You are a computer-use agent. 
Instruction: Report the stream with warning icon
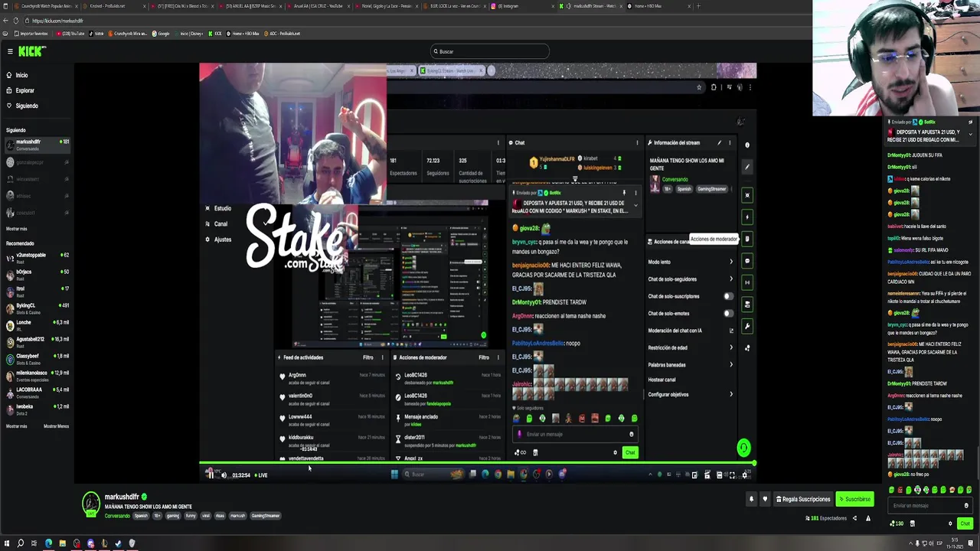pyautogui.click(x=868, y=518)
